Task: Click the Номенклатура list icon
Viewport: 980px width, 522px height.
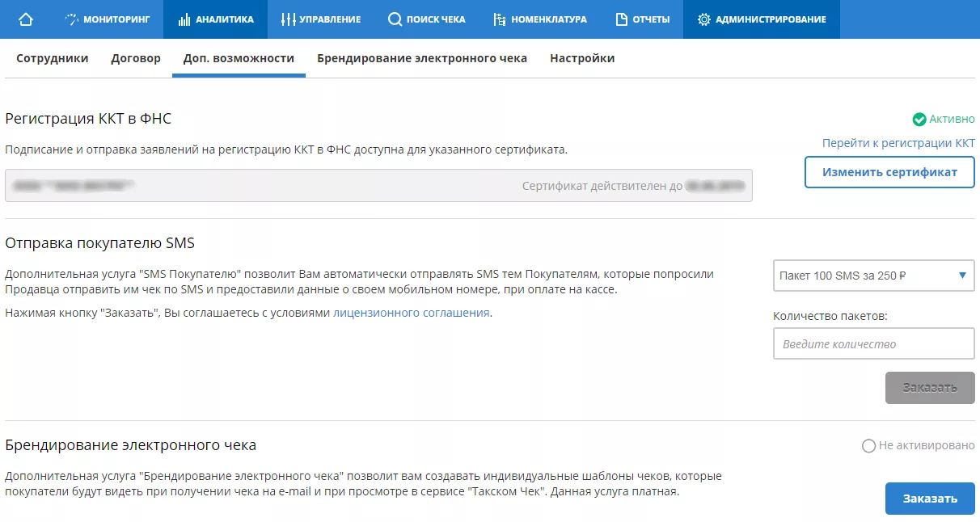Action: pos(500,19)
